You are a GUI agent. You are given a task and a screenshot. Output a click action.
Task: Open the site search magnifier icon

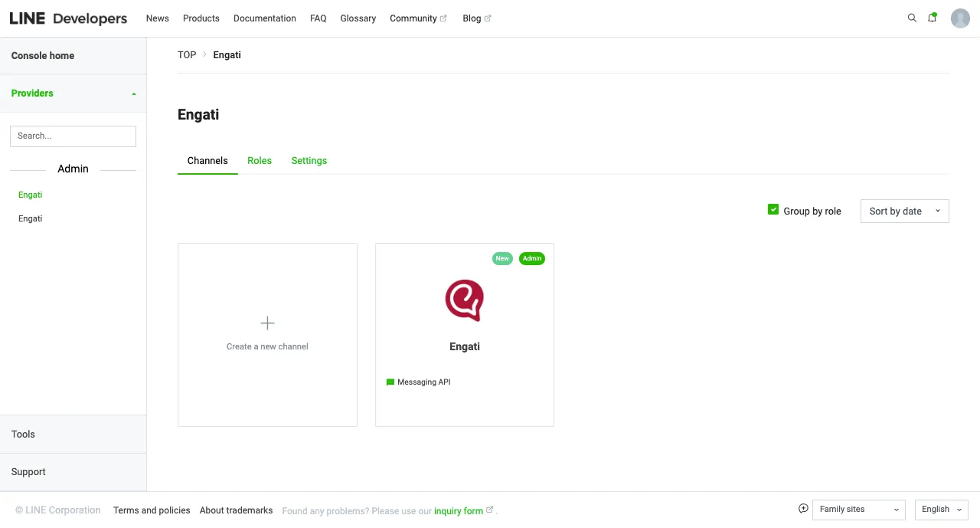(912, 18)
